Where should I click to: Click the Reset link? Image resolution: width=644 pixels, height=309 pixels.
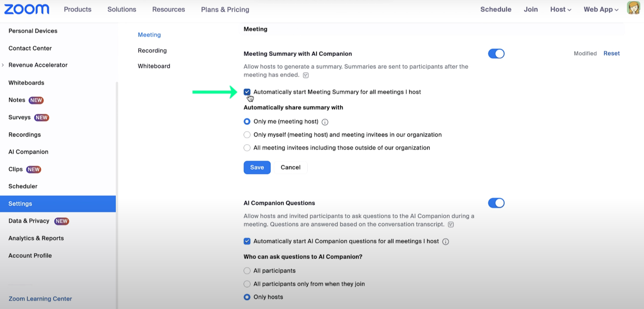[611, 53]
